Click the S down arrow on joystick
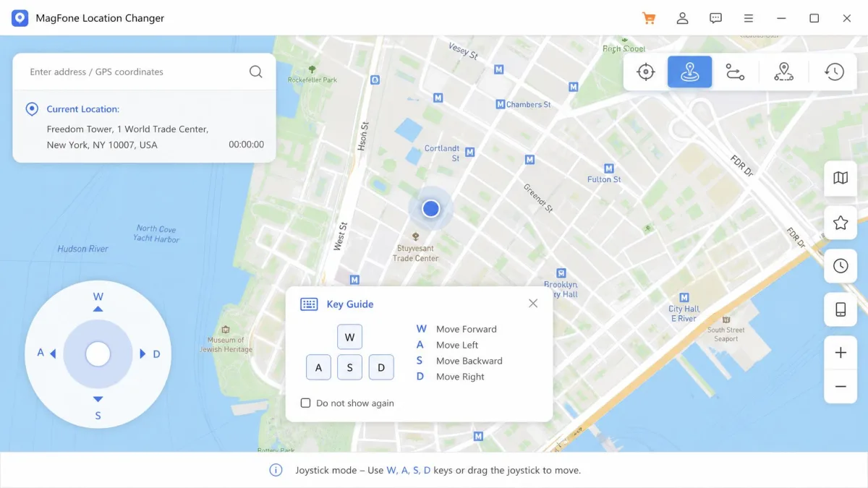The height and width of the screenshot is (488, 868). (98, 399)
